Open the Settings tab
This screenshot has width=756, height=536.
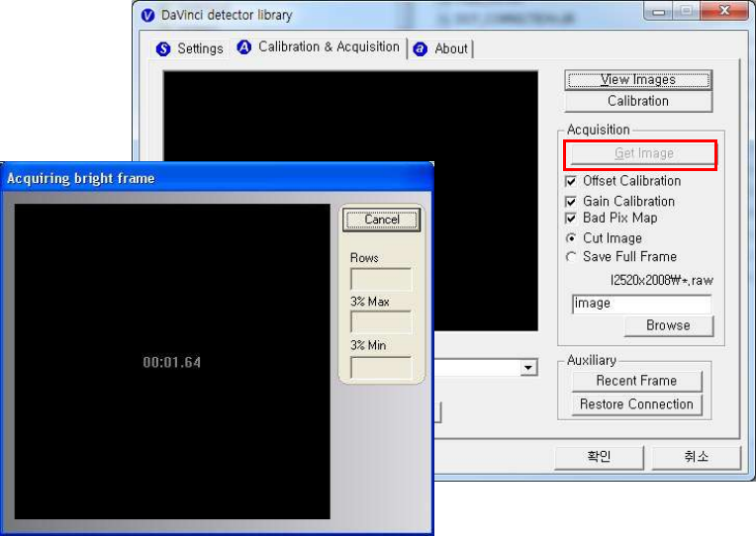click(190, 48)
